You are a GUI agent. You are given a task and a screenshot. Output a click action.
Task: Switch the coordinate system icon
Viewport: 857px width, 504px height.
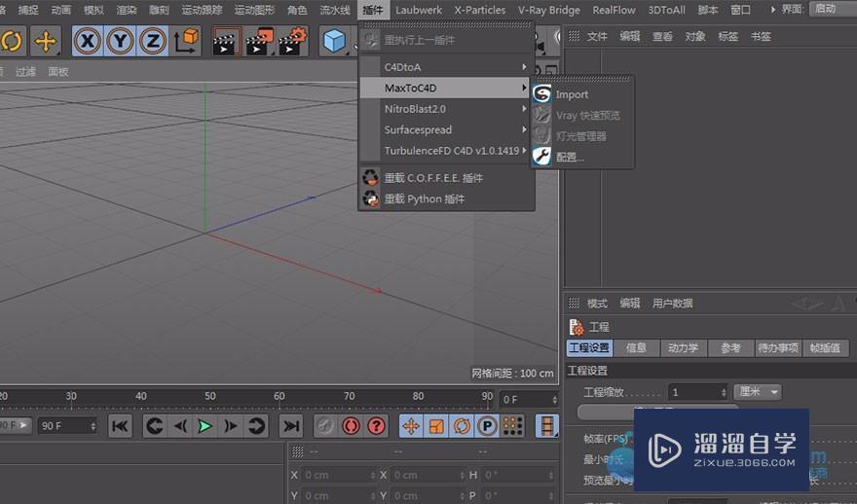(x=186, y=41)
